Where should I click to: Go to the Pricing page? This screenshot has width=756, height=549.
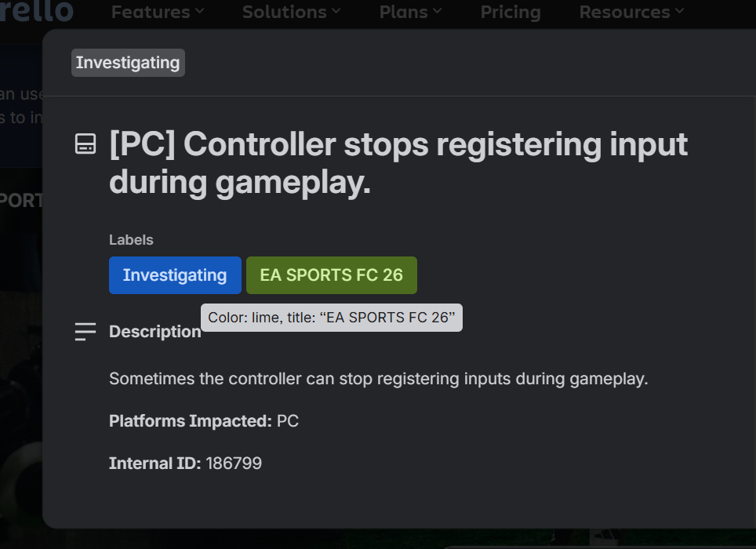coord(511,12)
